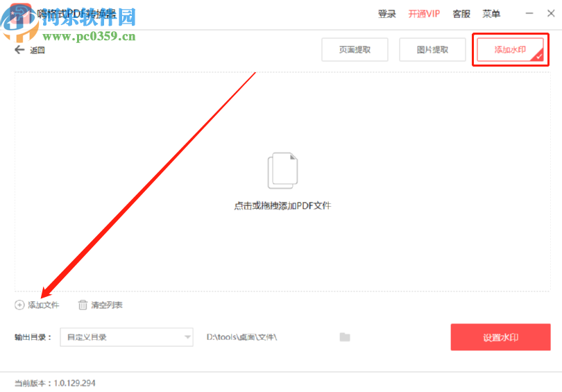Click the version text 1.0.129.294
The height and width of the screenshot is (392, 562).
pyautogui.click(x=74, y=383)
